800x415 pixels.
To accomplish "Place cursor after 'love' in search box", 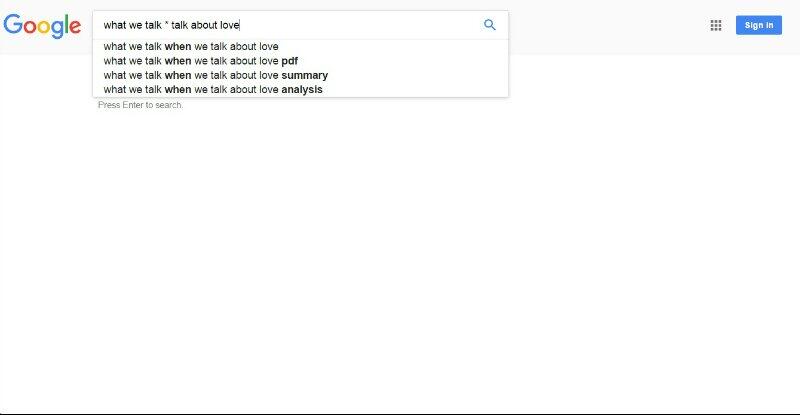I will tap(240, 25).
